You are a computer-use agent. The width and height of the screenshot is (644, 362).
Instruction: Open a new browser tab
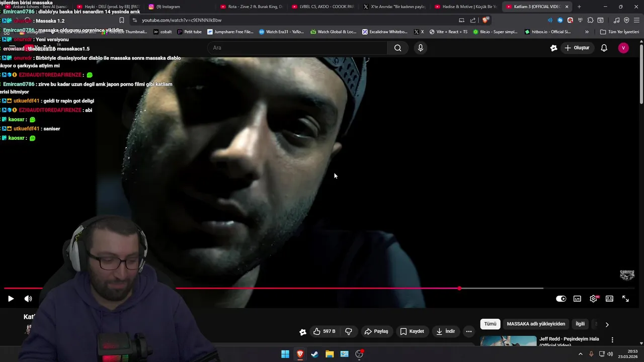(579, 7)
